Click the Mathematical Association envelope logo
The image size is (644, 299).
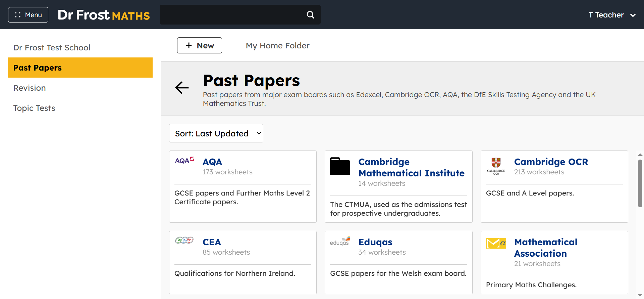tap(496, 243)
